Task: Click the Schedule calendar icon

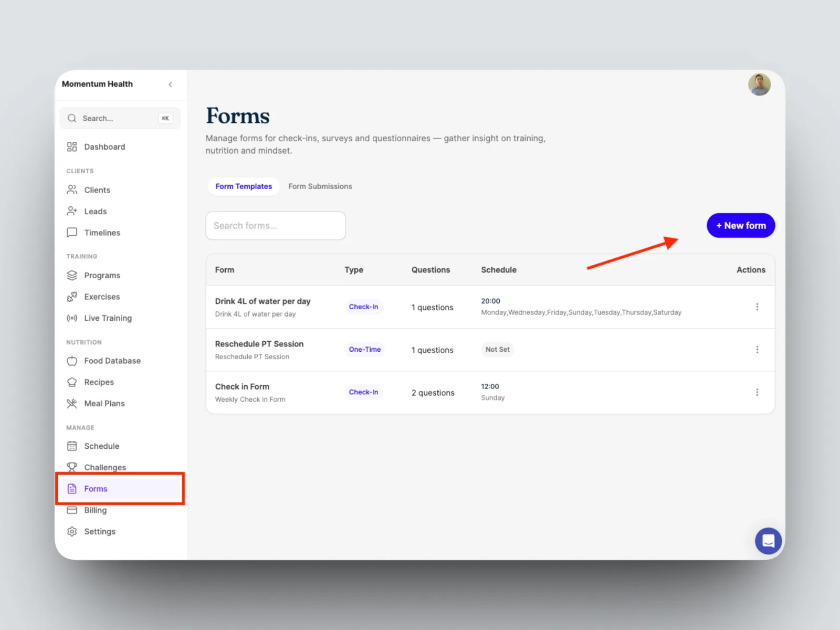Action: [72, 446]
